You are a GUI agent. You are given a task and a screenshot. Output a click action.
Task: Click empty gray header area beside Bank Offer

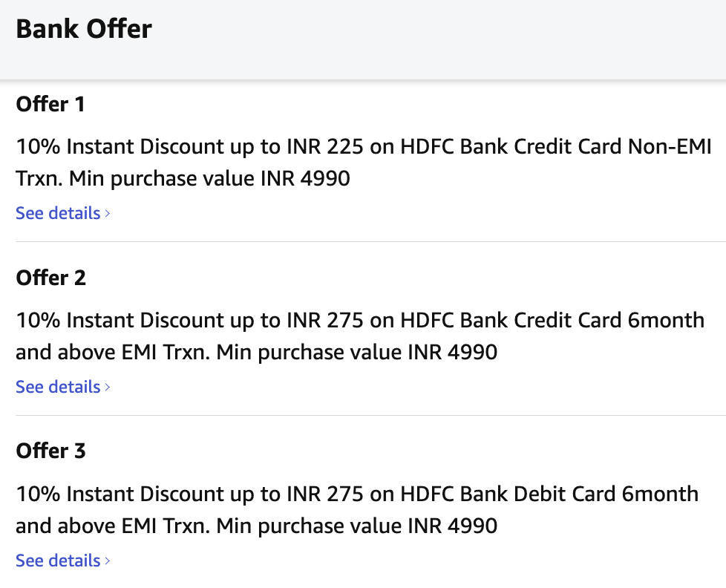click(445, 37)
